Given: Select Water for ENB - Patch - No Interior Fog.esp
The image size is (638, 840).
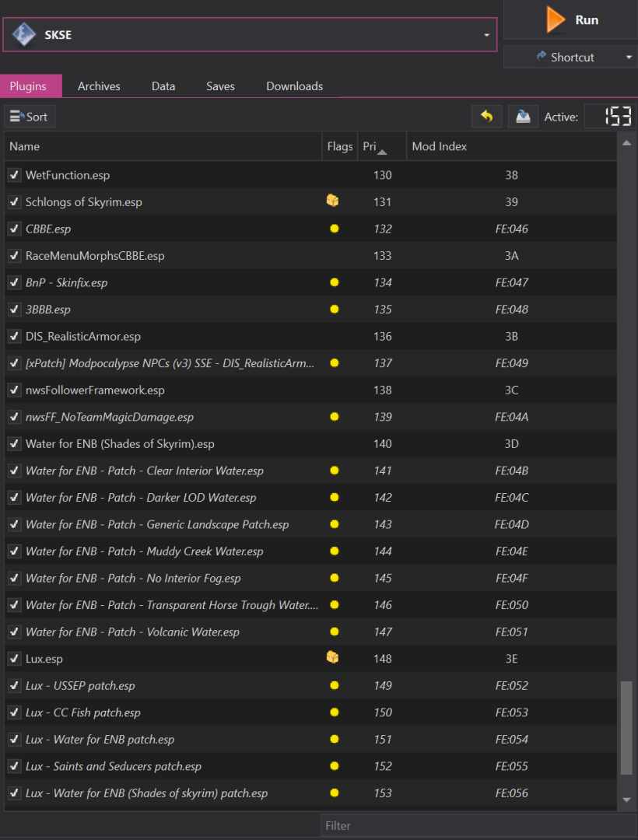Looking at the screenshot, I should click(x=133, y=578).
